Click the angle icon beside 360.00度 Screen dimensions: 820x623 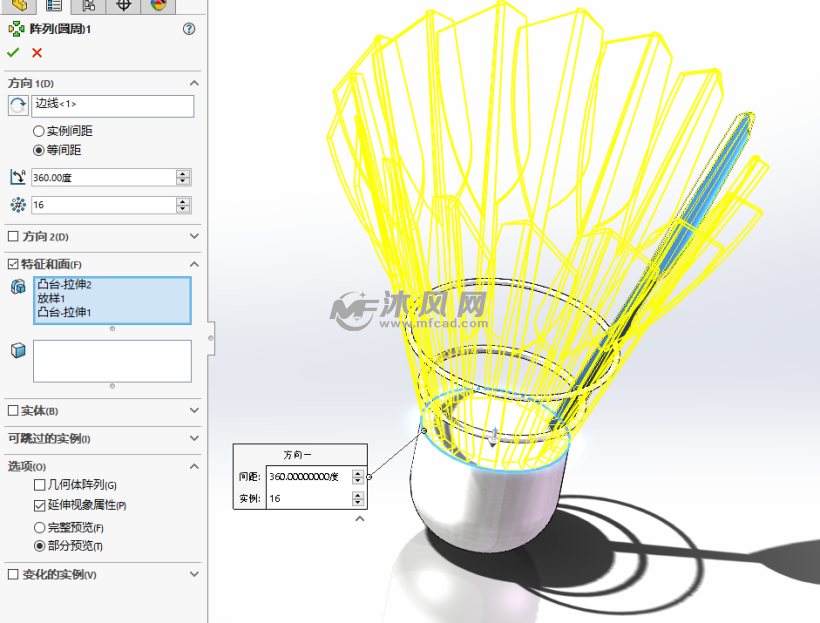[18, 177]
